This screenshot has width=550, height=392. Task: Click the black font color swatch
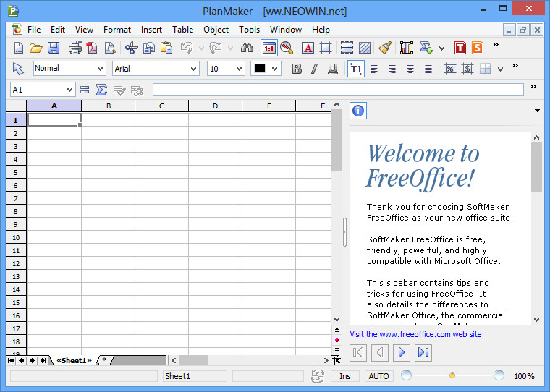click(260, 69)
